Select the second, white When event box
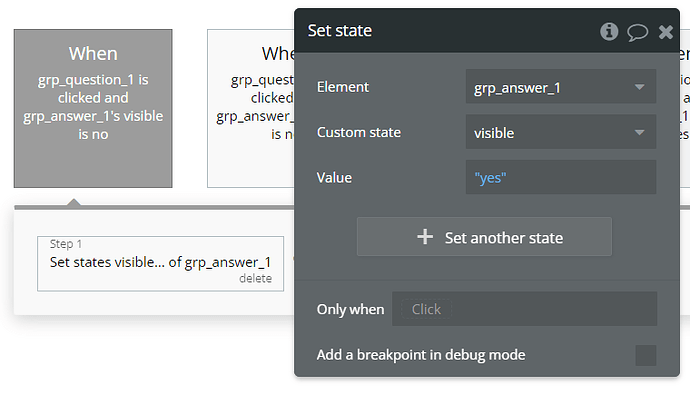690x405 pixels. (x=250, y=108)
